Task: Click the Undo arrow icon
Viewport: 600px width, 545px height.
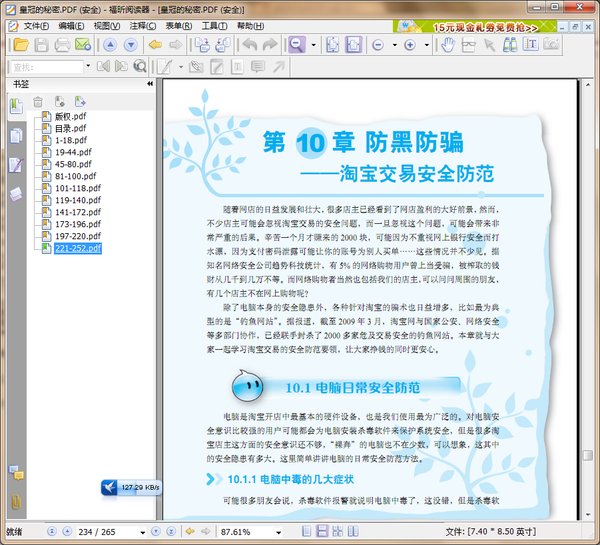Action: (x=249, y=45)
